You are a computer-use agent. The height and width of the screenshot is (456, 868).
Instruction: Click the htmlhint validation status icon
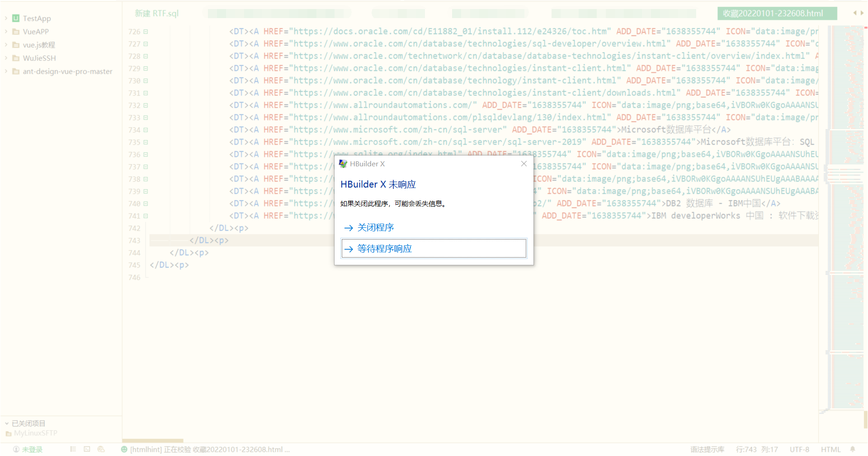coord(124,449)
